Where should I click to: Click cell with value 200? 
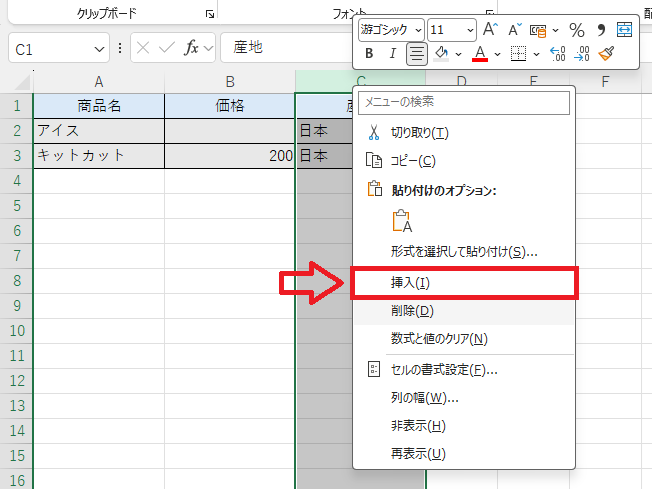coord(230,156)
